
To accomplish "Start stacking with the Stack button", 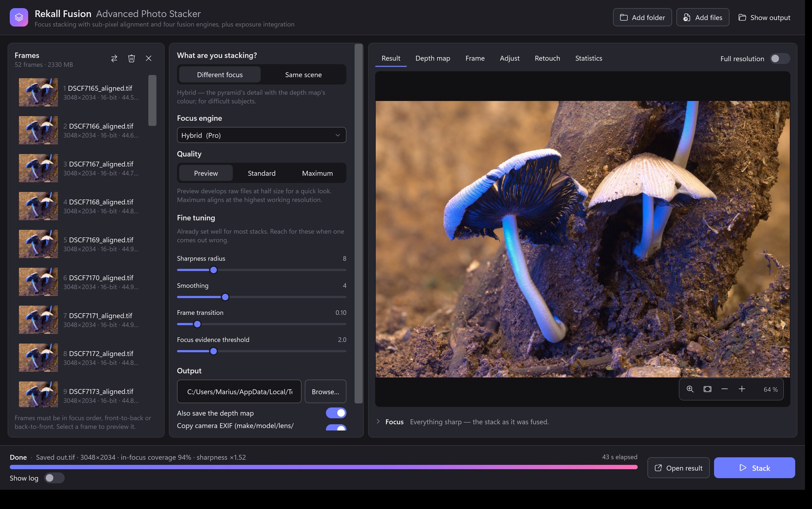I will coord(754,468).
